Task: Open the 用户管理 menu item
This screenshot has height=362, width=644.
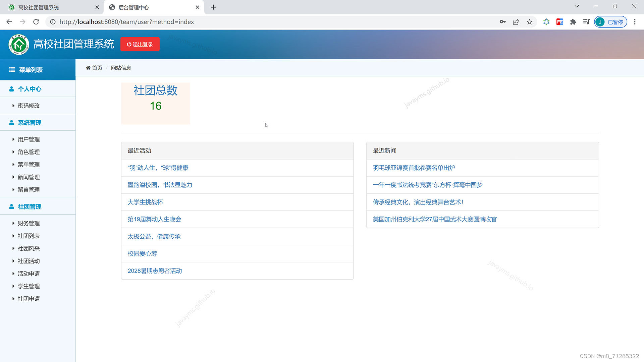Action: [x=29, y=139]
